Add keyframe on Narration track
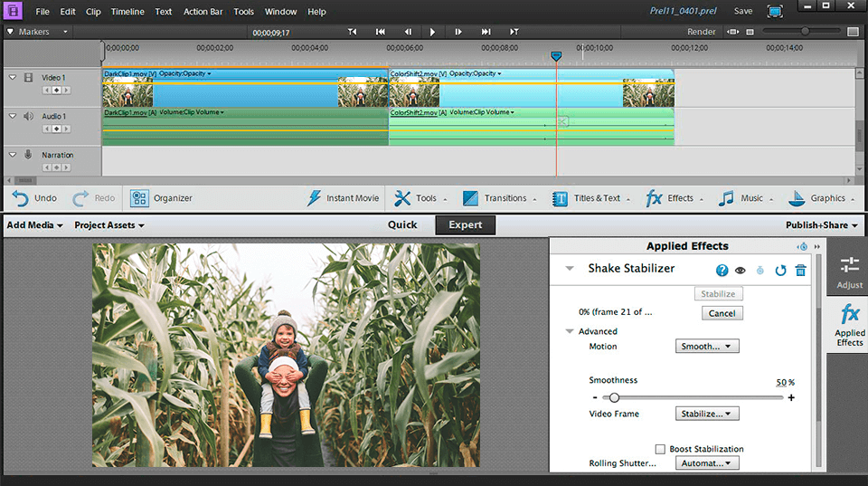The height and width of the screenshot is (486, 868). (56, 167)
